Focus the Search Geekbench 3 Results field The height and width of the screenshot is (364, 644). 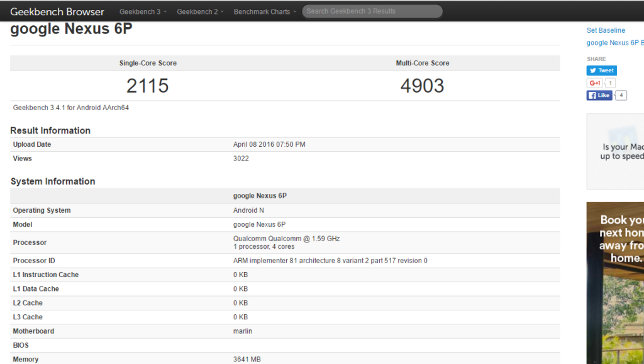coord(372,11)
